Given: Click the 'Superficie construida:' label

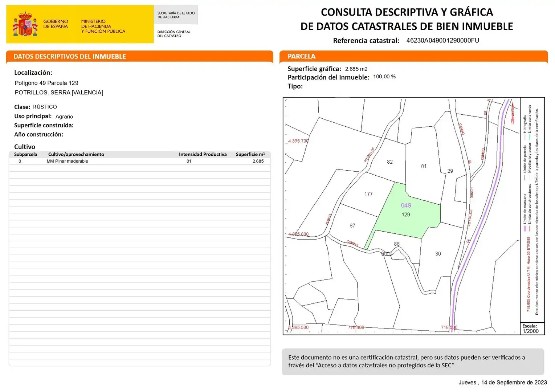Looking at the screenshot, I should click(x=44, y=125).
